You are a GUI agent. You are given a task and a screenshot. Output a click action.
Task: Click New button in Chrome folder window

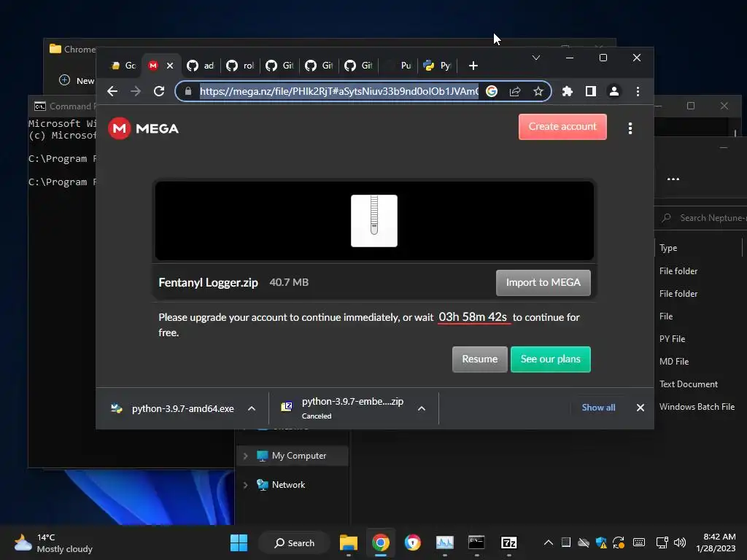pos(77,80)
